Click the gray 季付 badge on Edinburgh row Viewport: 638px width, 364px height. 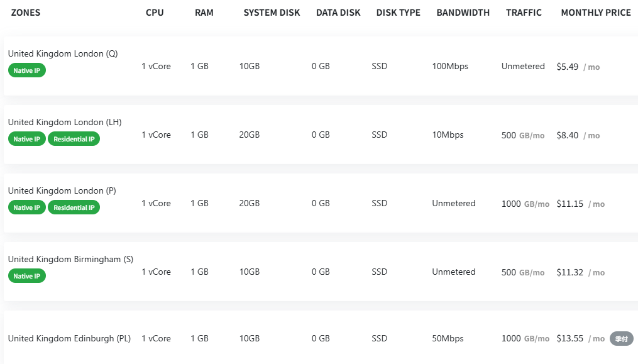tap(621, 339)
